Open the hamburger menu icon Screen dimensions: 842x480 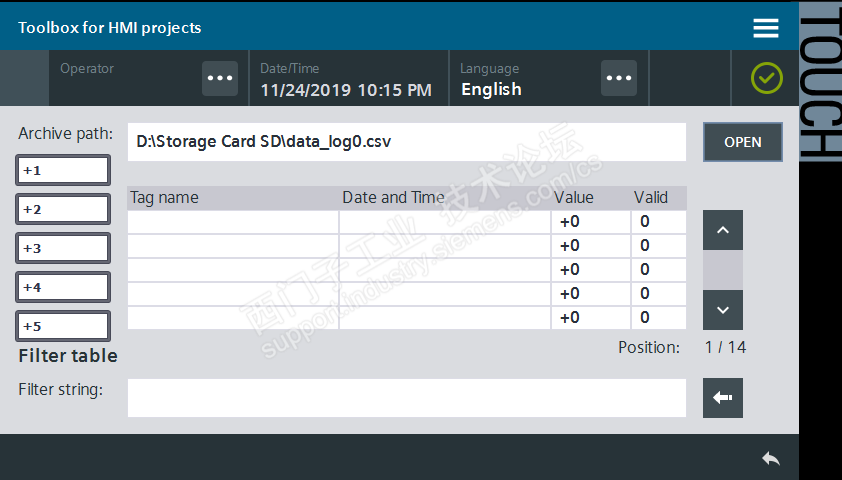coord(766,28)
